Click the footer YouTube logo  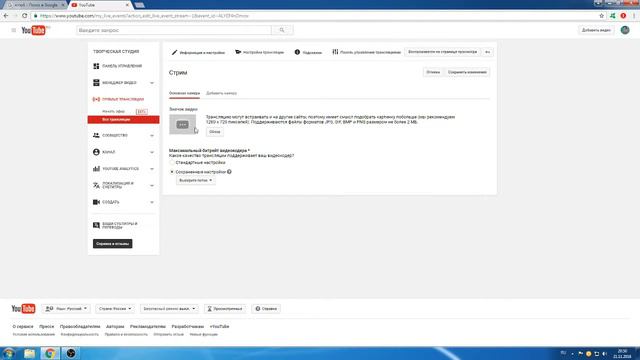tap(23, 309)
